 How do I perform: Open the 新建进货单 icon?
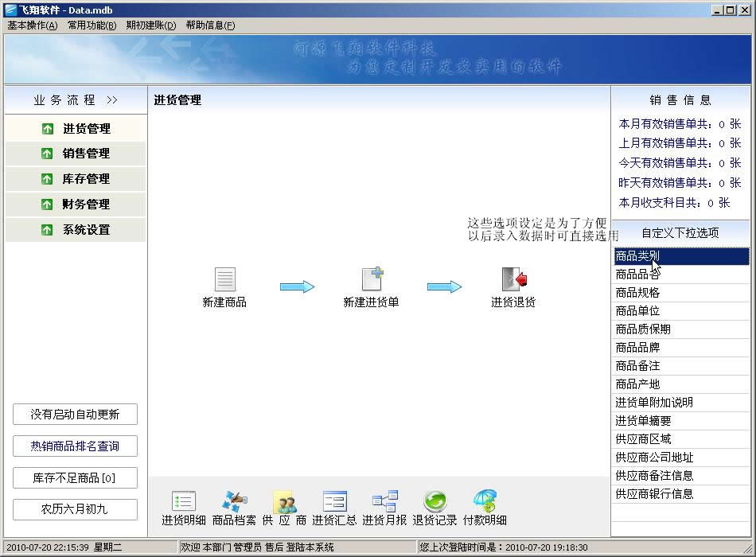tap(372, 279)
